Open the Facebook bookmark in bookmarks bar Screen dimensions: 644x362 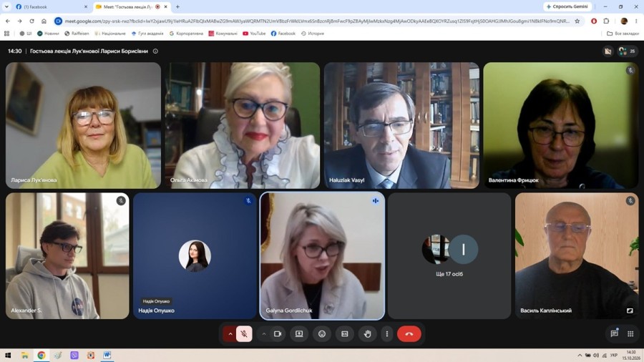point(283,34)
